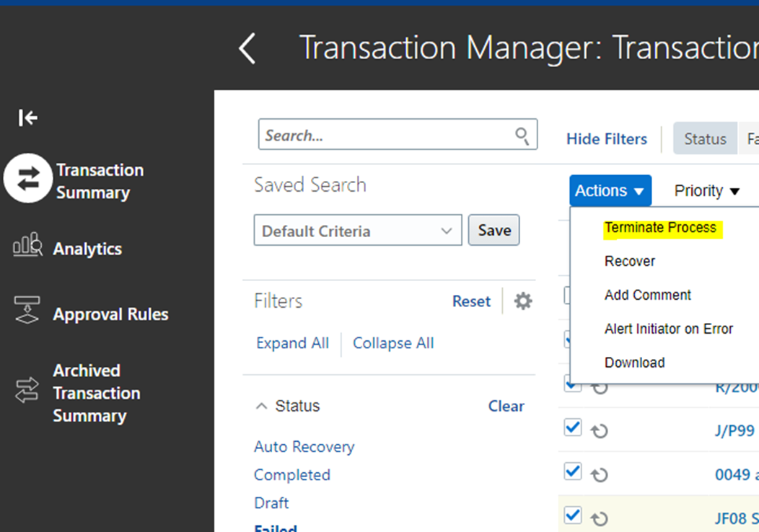Viewport: 759px width, 532px height.
Task: Choose Add Comment from the Actions menu
Action: pyautogui.click(x=646, y=295)
